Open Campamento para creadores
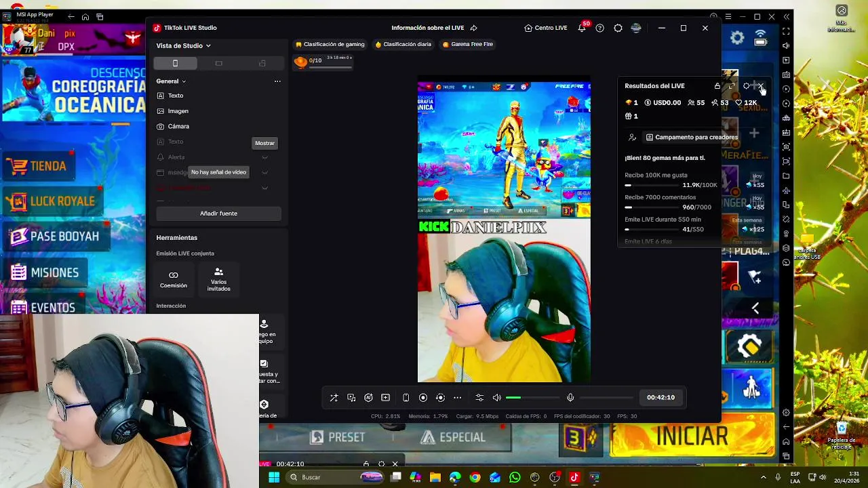The height and width of the screenshot is (488, 868). tap(692, 137)
